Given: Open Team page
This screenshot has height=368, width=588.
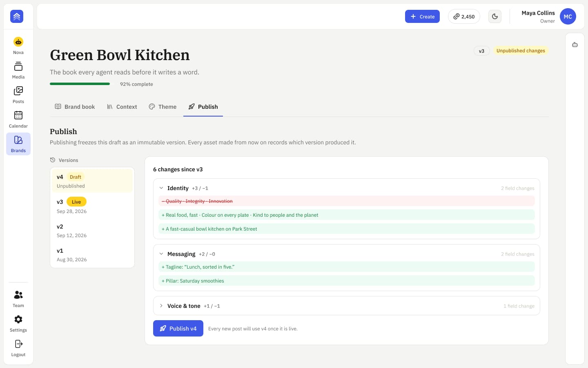Looking at the screenshot, I should point(18,299).
